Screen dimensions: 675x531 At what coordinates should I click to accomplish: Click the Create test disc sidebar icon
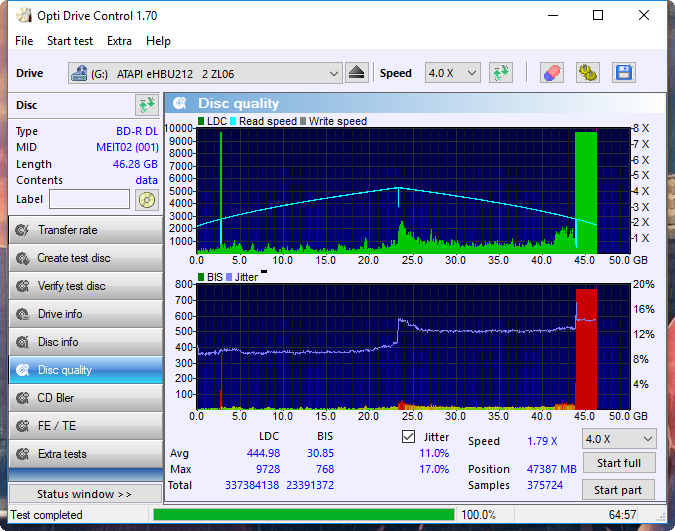point(22,258)
